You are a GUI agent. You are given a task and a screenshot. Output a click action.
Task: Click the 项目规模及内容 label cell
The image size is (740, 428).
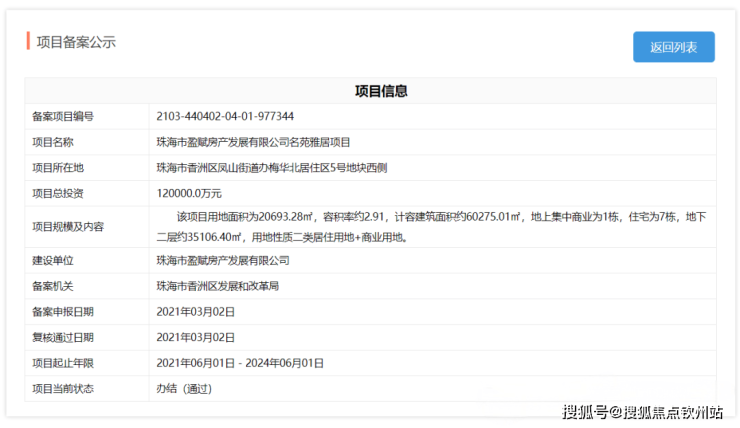68,226
